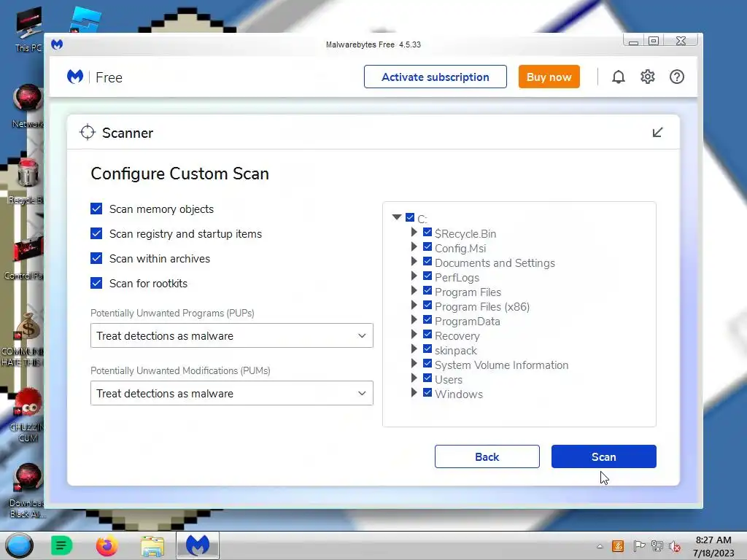Expand the Config.Msi folder

point(414,246)
